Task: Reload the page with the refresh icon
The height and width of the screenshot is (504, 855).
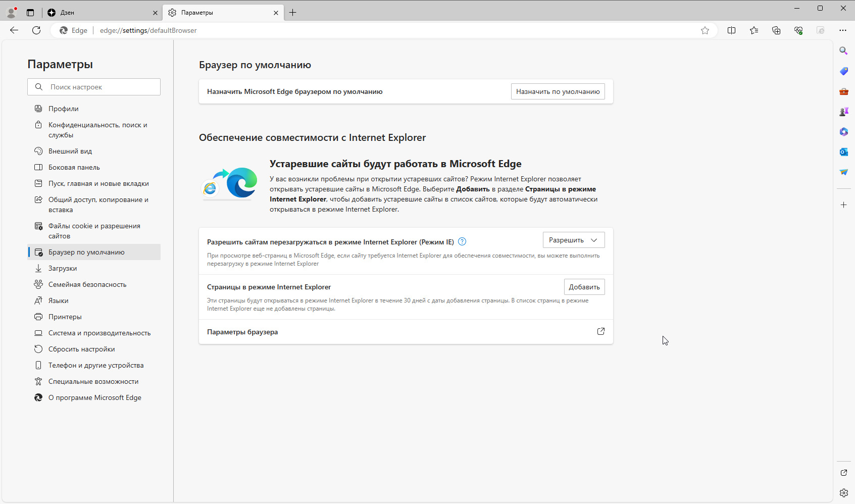Action: pyautogui.click(x=36, y=30)
